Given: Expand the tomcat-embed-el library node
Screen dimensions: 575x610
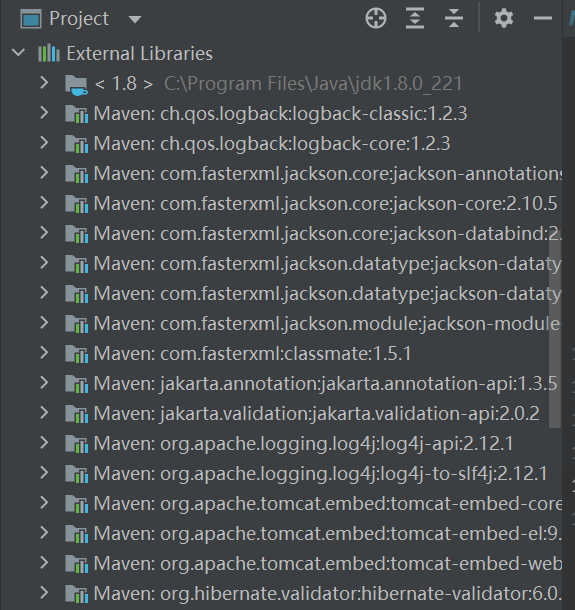Looking at the screenshot, I should point(44,532).
